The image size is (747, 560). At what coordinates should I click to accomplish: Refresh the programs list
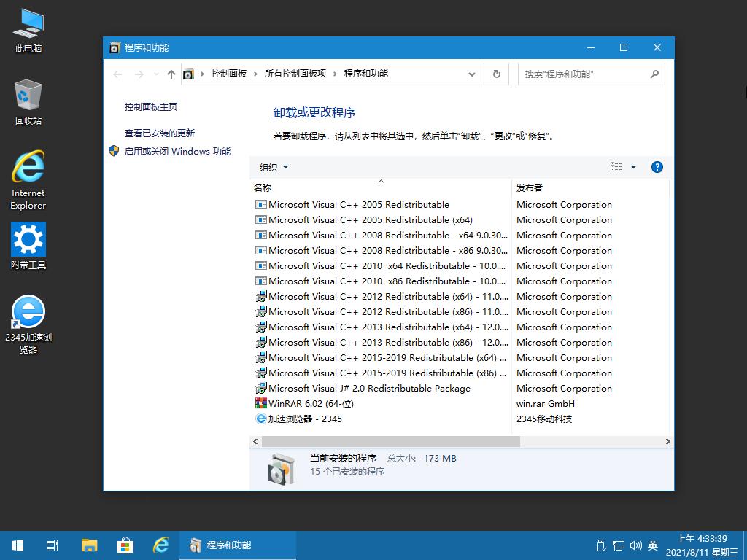(x=496, y=74)
